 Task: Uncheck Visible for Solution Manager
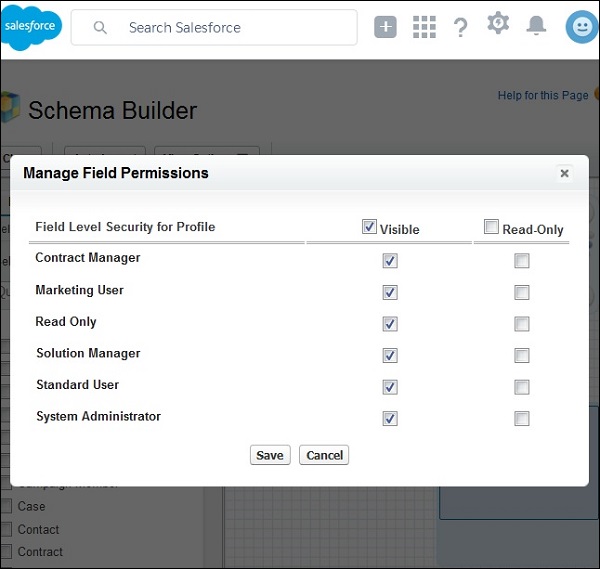coord(390,356)
